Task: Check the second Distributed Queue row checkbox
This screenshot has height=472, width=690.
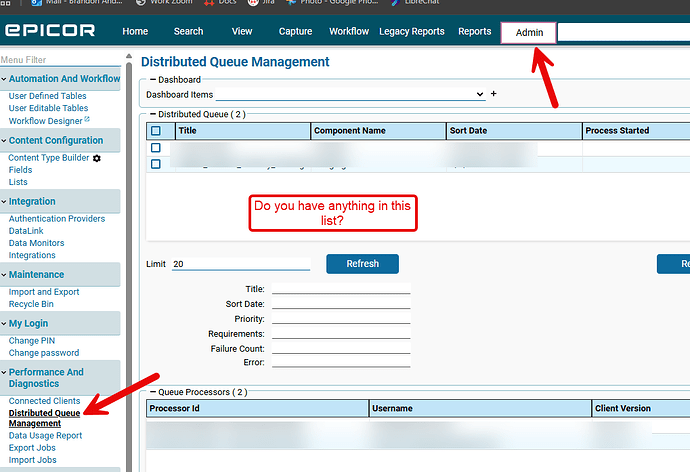Action: click(156, 164)
